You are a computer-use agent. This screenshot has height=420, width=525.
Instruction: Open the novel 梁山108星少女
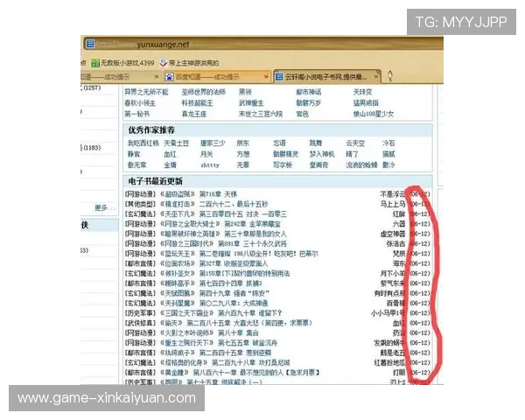tap(374, 115)
